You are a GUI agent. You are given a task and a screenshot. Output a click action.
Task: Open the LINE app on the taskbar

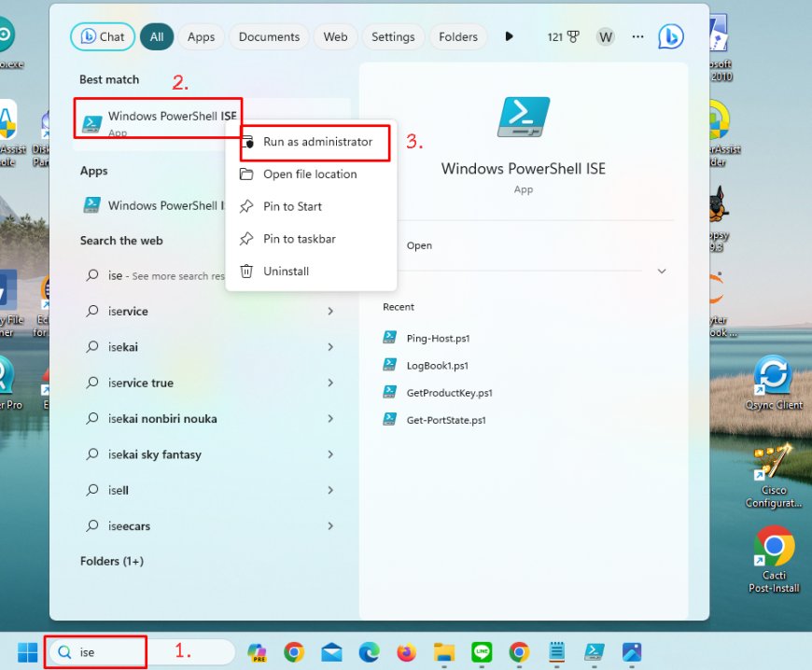(x=482, y=652)
